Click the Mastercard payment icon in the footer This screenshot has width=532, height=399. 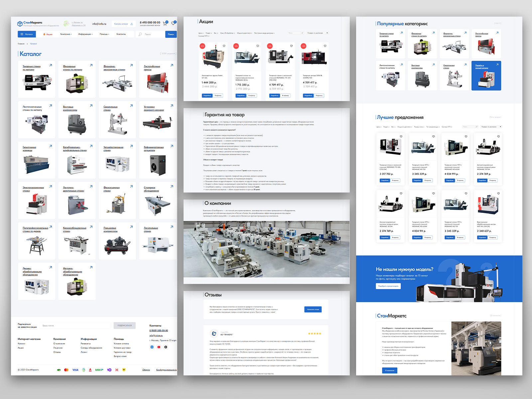click(x=66, y=370)
